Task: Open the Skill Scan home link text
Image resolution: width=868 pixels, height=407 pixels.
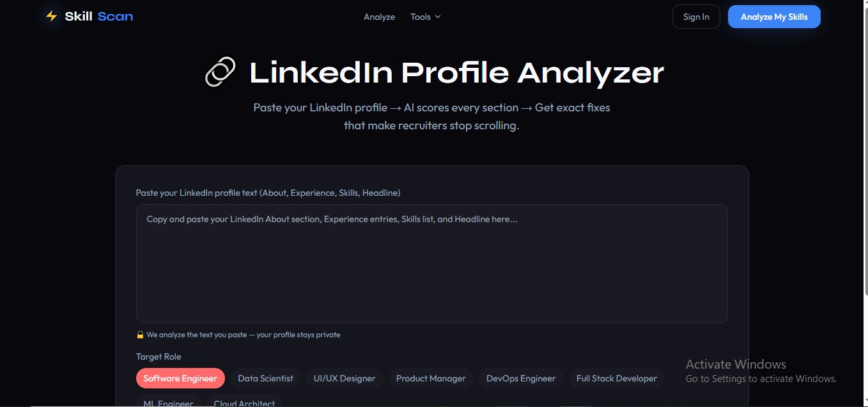Action: coord(99,17)
